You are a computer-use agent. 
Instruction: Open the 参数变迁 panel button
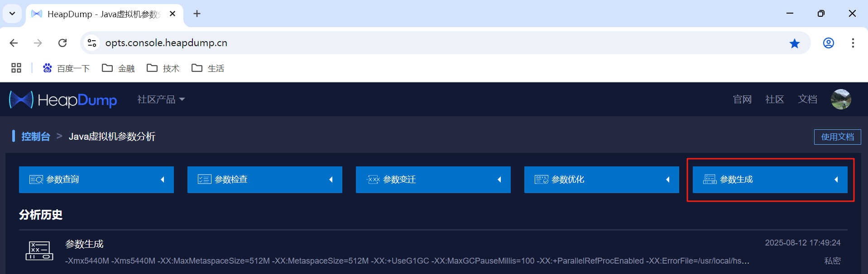(433, 180)
